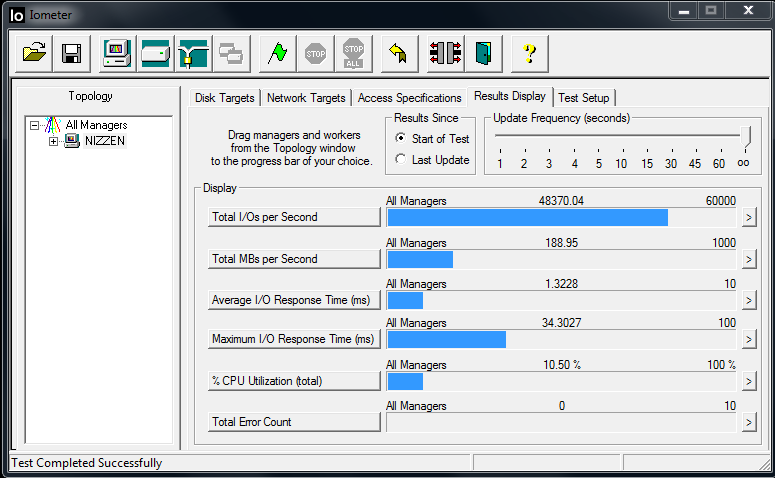Click the 60000 scale maximum value
The height and width of the screenshot is (478, 775).
721,201
